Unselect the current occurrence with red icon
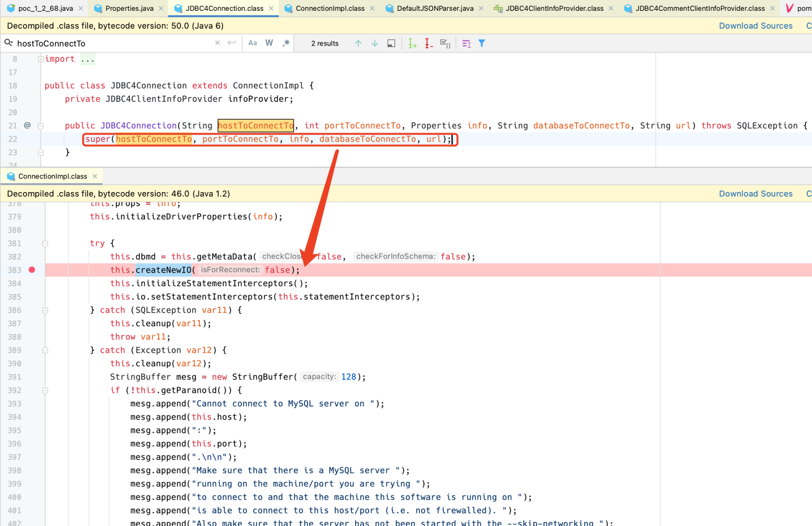Image resolution: width=812 pixels, height=526 pixels. coord(429,43)
